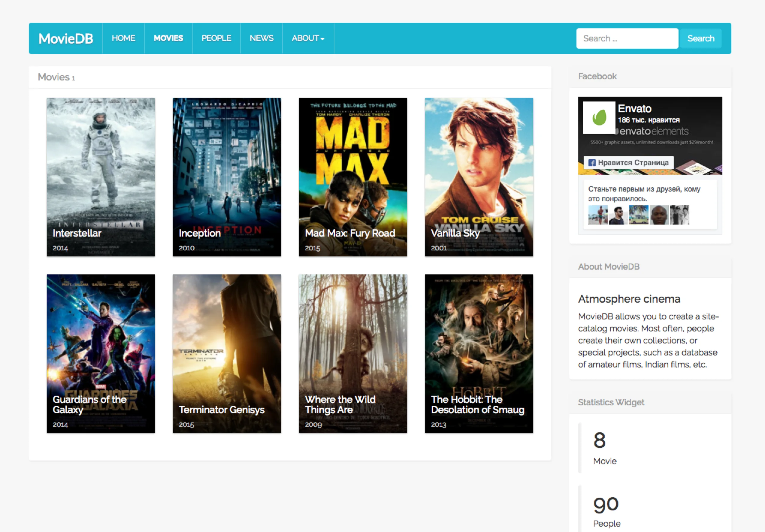Click the sunglasses man avatar in Facebook widget
765x532 pixels.
tap(618, 215)
